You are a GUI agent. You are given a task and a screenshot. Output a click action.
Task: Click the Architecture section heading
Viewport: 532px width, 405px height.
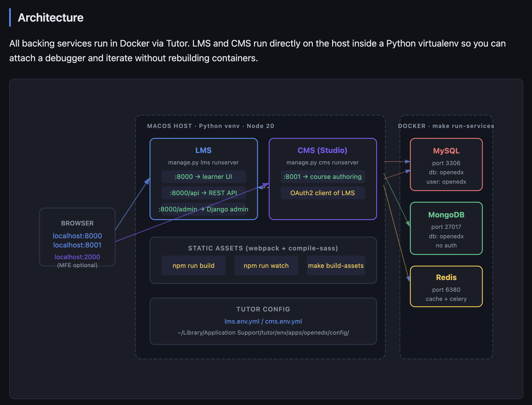coord(51,17)
